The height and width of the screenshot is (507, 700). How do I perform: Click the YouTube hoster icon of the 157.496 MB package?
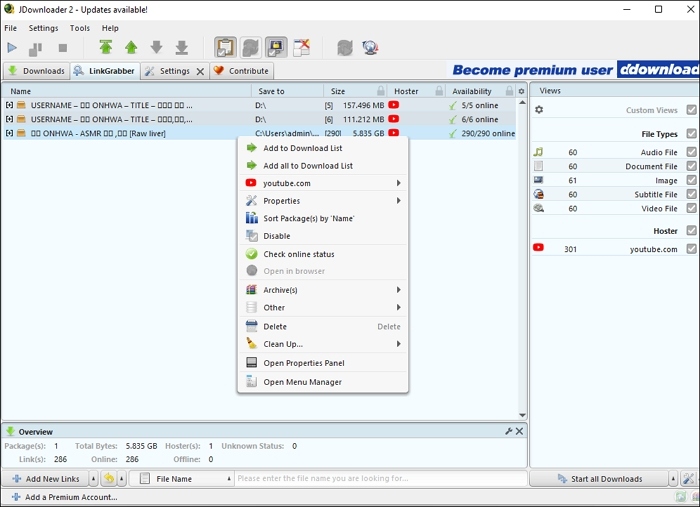pyautogui.click(x=394, y=105)
